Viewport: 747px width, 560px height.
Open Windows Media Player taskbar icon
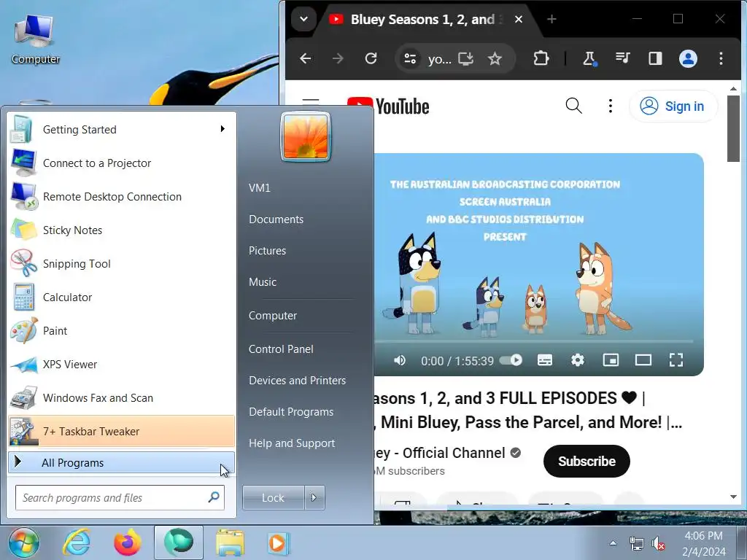pyautogui.click(x=278, y=542)
